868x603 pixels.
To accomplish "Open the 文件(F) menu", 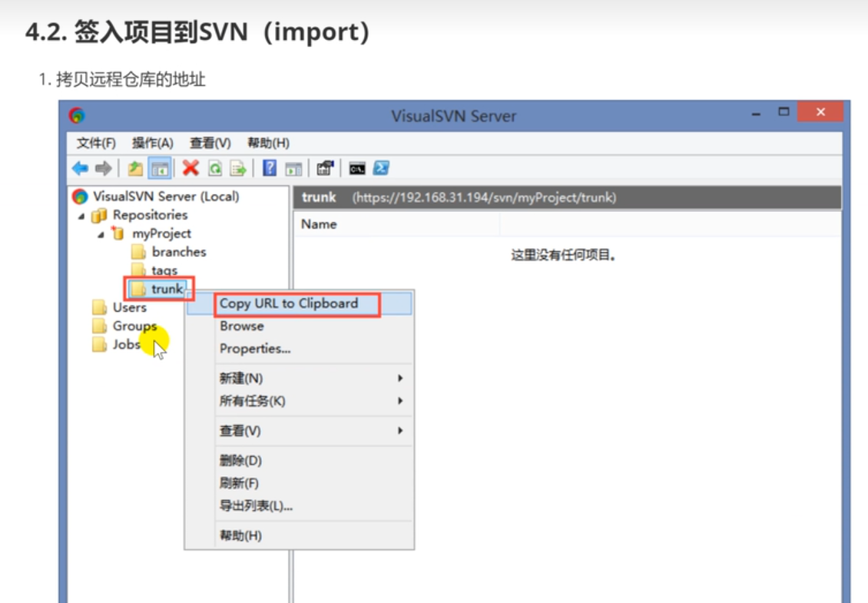I will (96, 143).
